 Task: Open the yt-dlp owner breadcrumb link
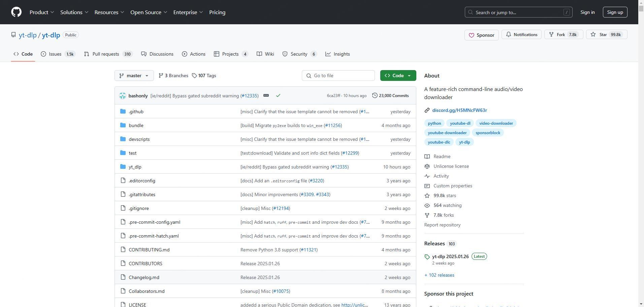(x=28, y=35)
